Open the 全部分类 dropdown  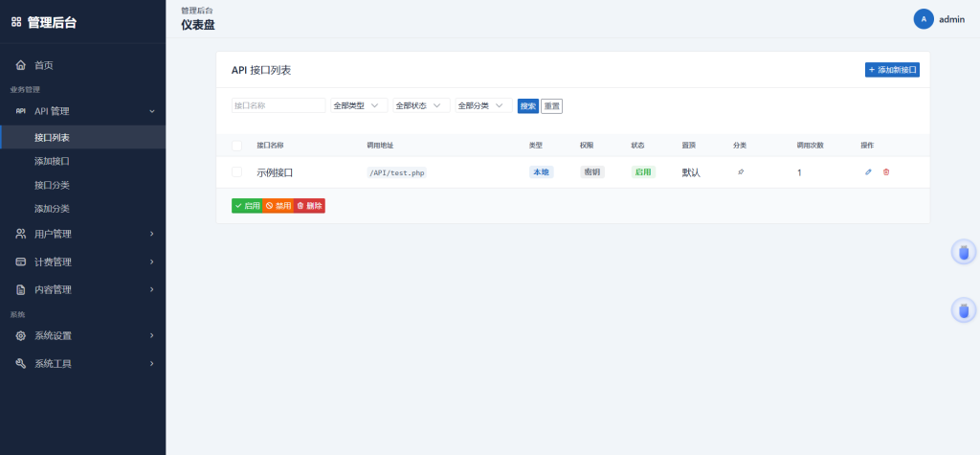[x=483, y=105]
